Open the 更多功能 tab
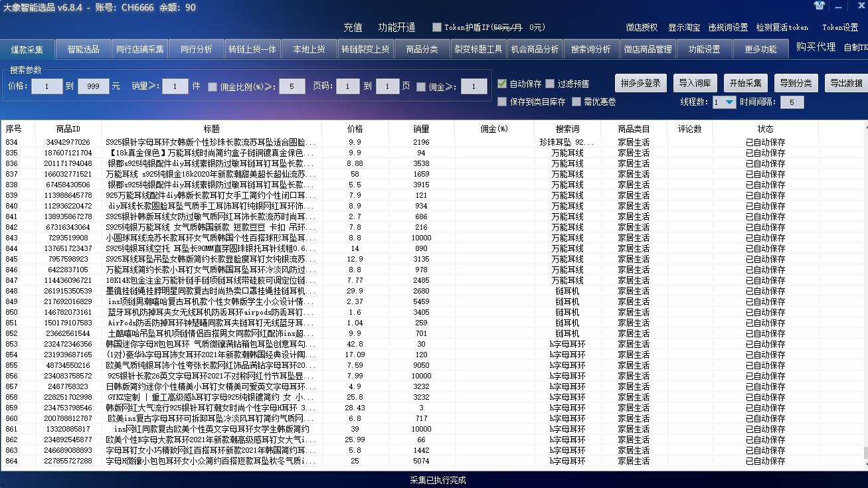Screen dimensions: 868x488 [760, 49]
